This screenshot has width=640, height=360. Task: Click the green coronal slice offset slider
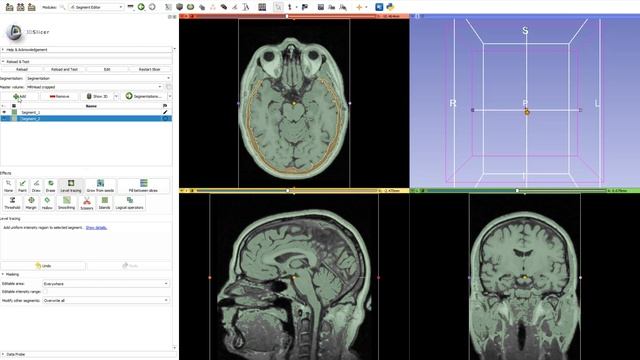coord(517,191)
